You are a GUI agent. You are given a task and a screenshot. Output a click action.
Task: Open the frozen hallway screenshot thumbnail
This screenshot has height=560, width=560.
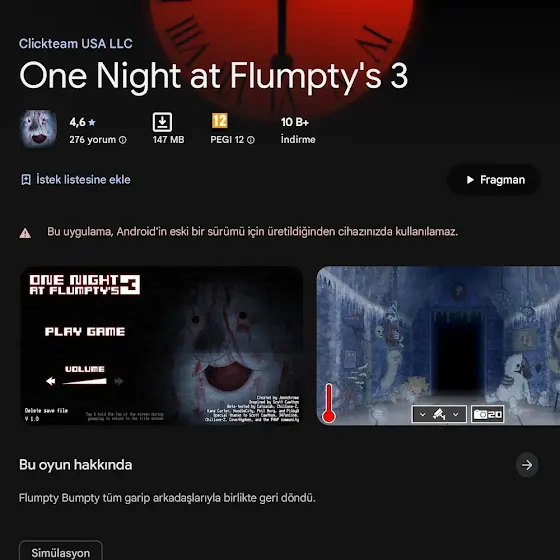(x=438, y=345)
